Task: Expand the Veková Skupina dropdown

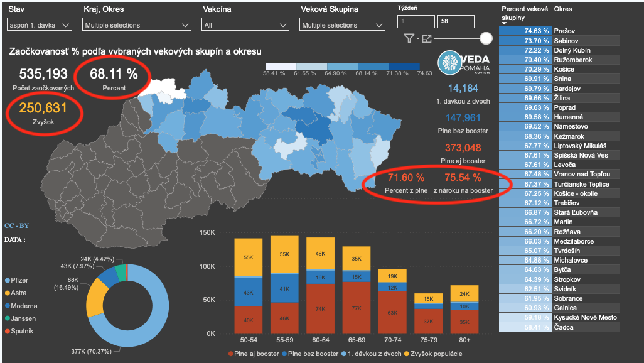Action: [x=343, y=25]
